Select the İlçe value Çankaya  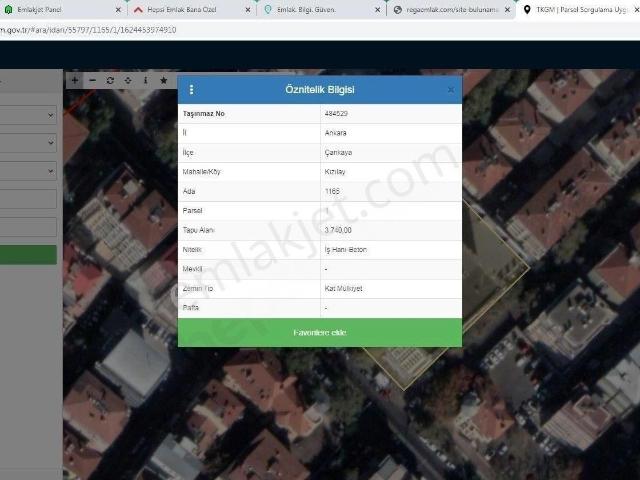pyautogui.click(x=338, y=153)
